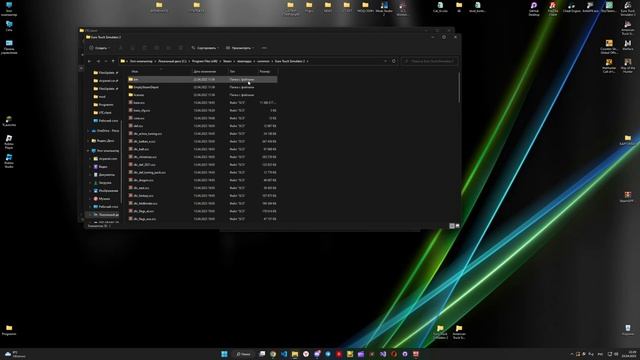
Task: Open the Просмотреть (View) dropdown
Action: [x=240, y=48]
